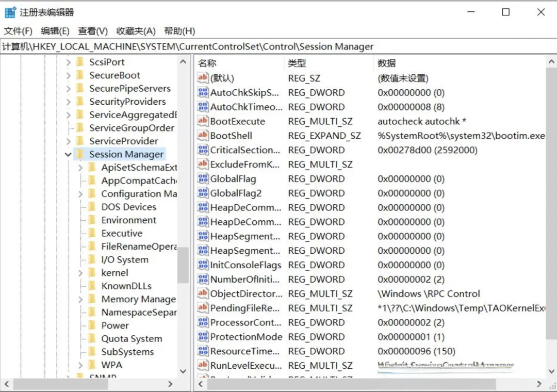Expand the kernel subkey

point(80,273)
